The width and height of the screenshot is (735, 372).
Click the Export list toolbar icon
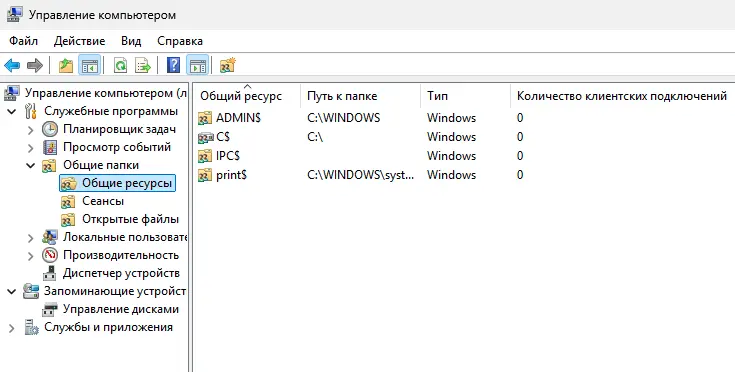click(x=143, y=66)
